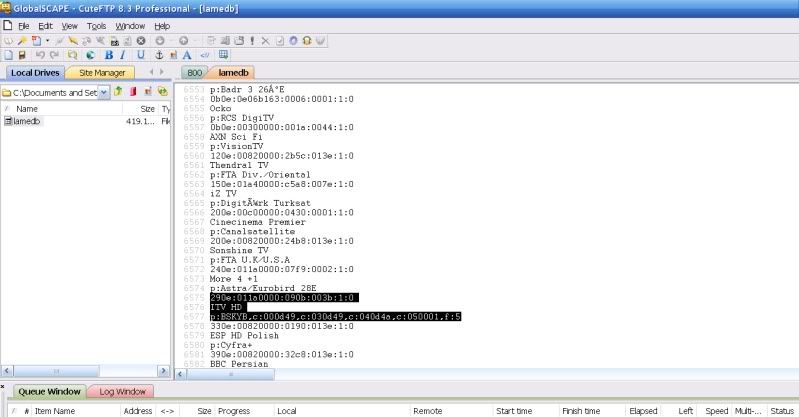Open the Edit menu
The image size is (799, 417).
[45, 26]
